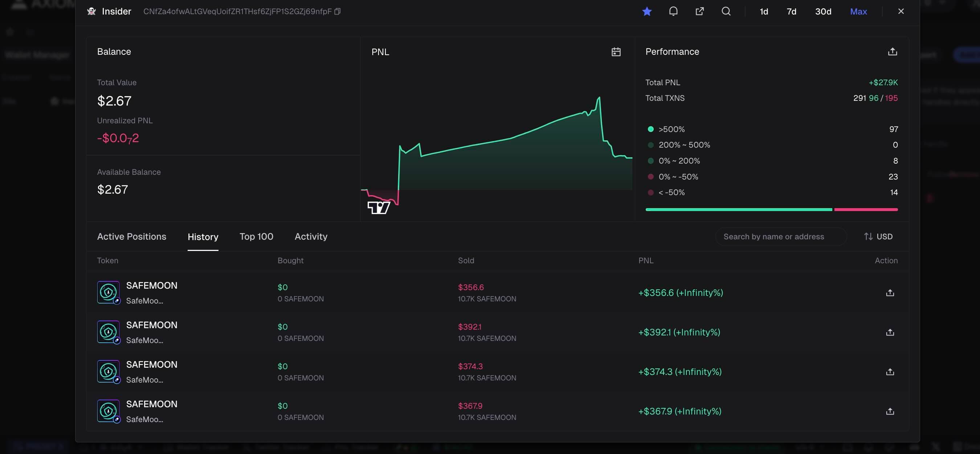Click the red loss ratio bar
Screen dimensions: 980x454
point(866,209)
